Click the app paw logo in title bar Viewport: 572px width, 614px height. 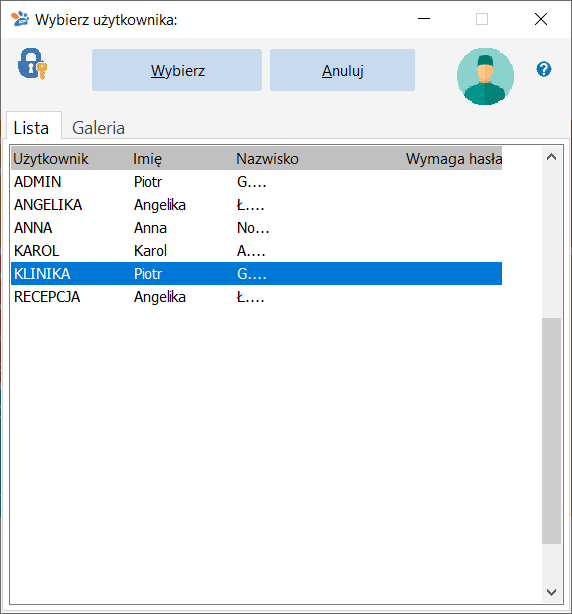coord(20,19)
